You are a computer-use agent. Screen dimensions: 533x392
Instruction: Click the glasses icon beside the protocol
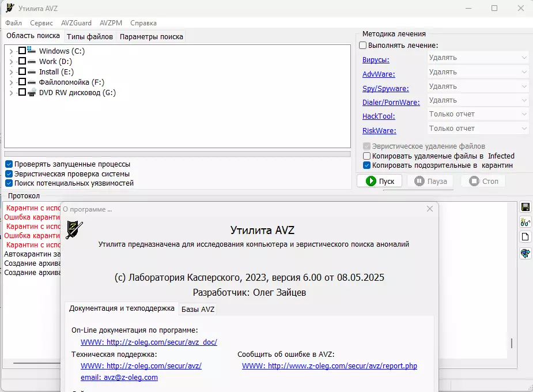525,223
